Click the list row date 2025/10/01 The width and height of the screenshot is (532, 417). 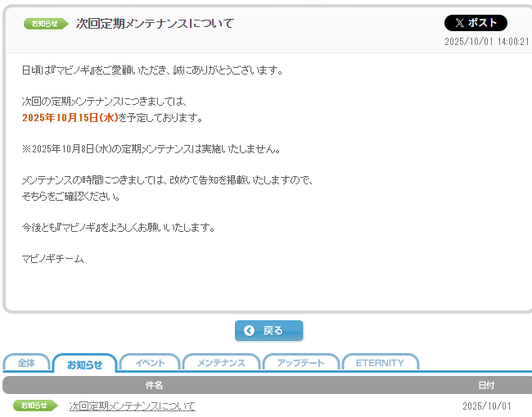[486, 406]
